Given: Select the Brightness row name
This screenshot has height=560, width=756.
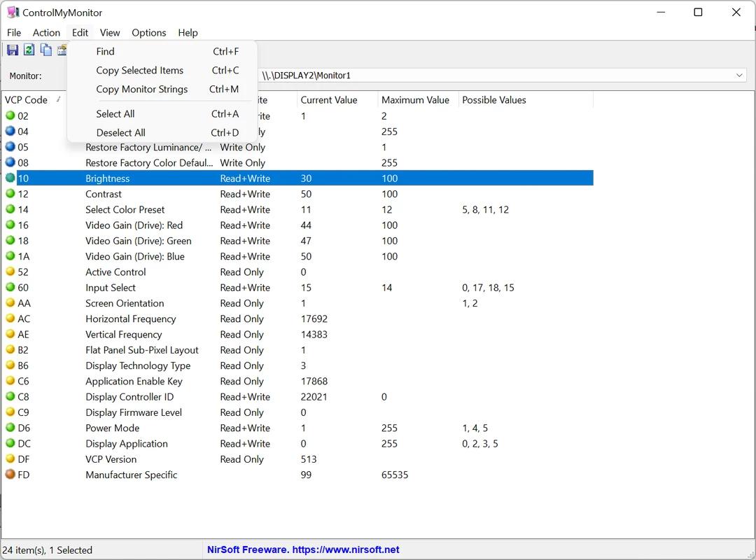Looking at the screenshot, I should pyautogui.click(x=108, y=178).
